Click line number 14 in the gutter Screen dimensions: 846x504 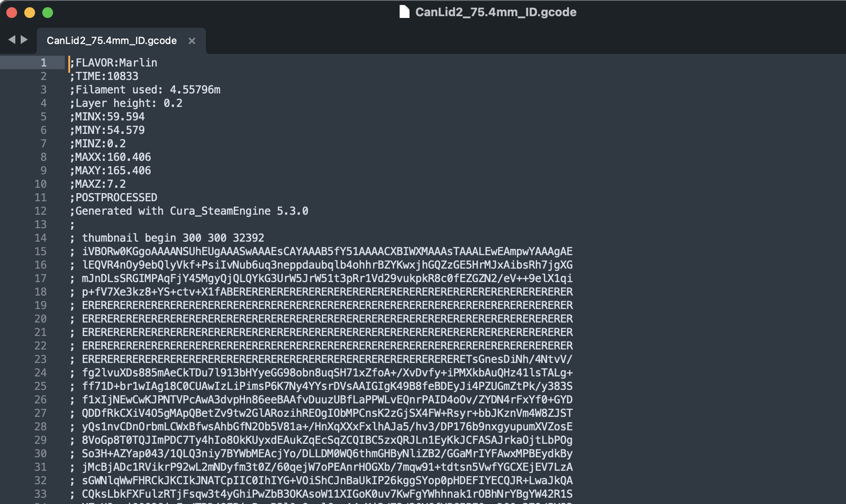[x=41, y=238]
